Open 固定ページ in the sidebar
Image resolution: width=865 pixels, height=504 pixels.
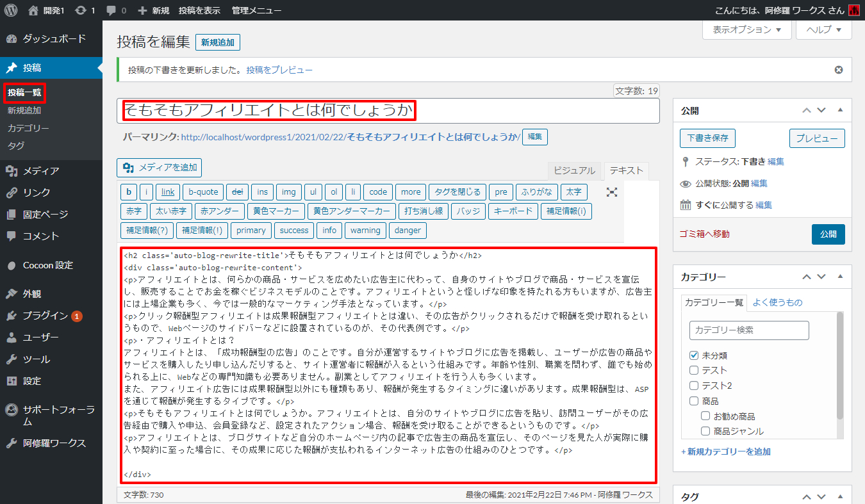(51, 214)
